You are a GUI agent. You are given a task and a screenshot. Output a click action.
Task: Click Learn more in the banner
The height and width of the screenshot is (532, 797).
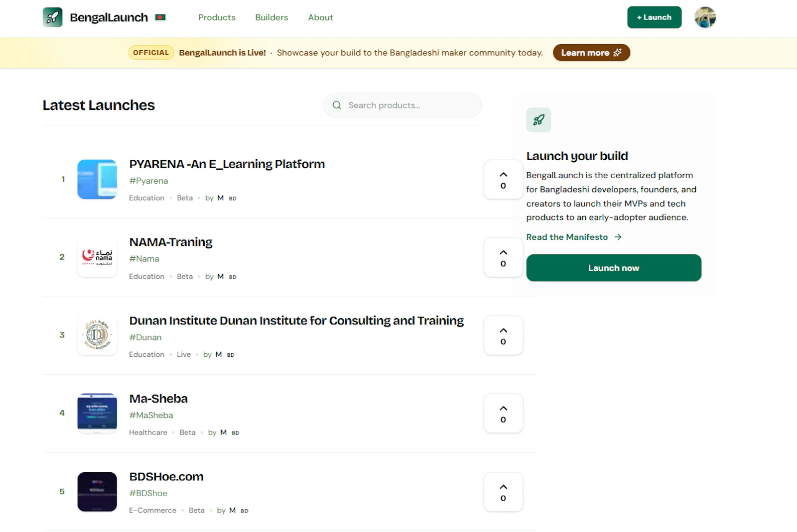tap(591, 53)
